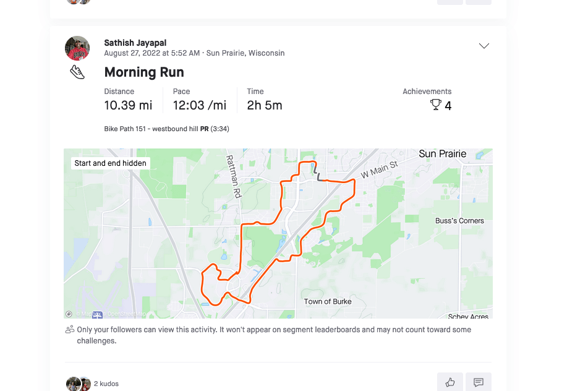This screenshot has width=588, height=391.
Task: Click the OpenStreetMap attribution on the map
Action: click(x=124, y=314)
